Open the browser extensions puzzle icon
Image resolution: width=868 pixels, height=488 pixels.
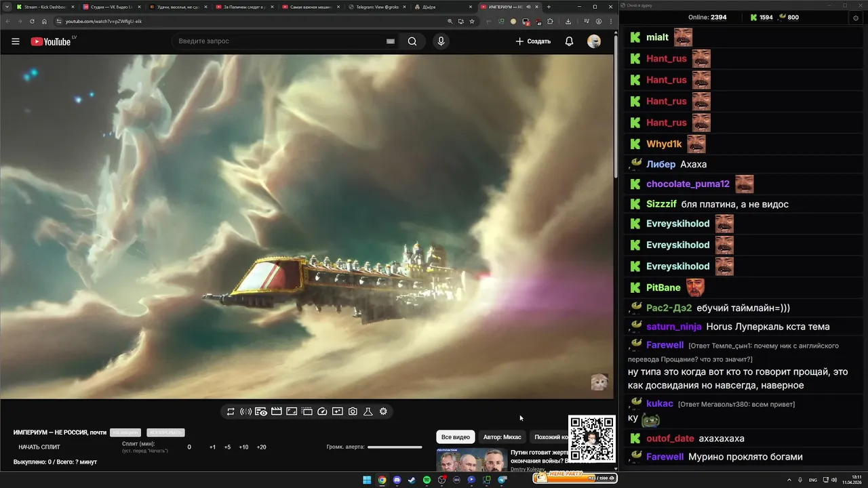coord(550,21)
